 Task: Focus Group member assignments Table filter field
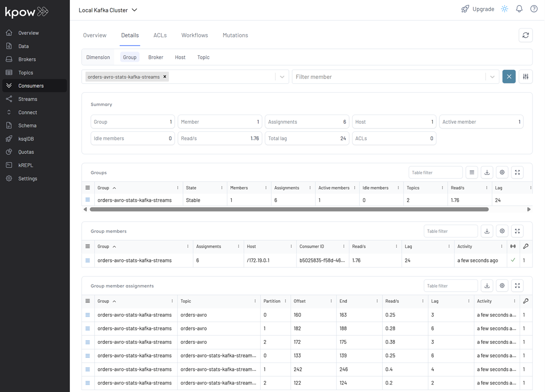(451, 286)
